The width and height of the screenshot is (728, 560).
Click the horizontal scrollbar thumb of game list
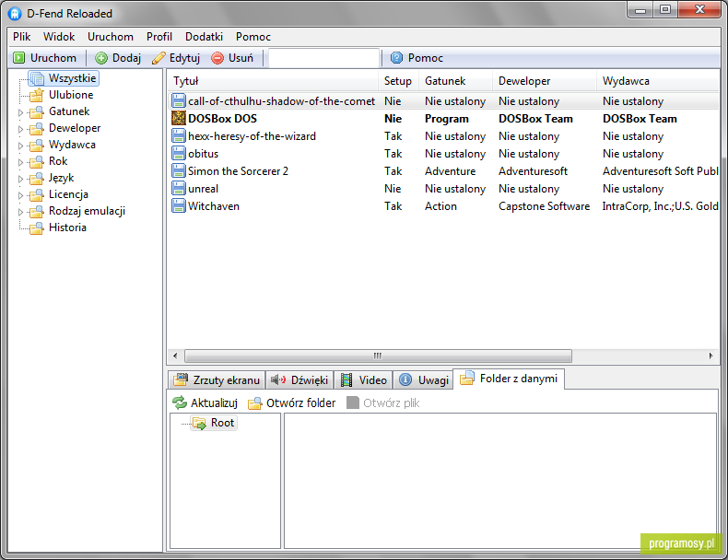click(378, 356)
